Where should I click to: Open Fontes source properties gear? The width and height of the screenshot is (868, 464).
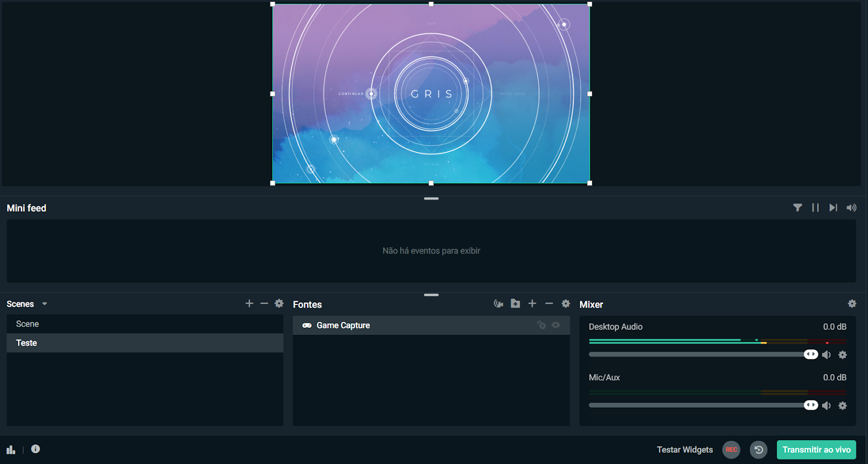566,304
